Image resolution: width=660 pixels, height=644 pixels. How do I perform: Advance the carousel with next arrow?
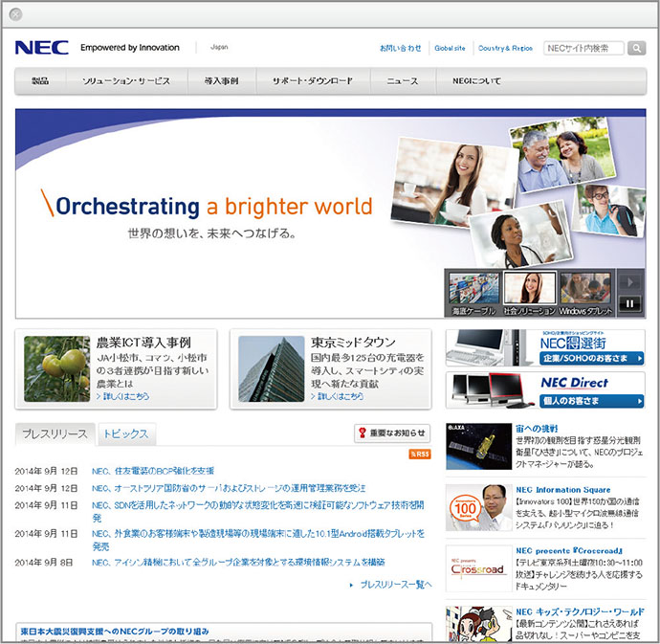pyautogui.click(x=629, y=281)
